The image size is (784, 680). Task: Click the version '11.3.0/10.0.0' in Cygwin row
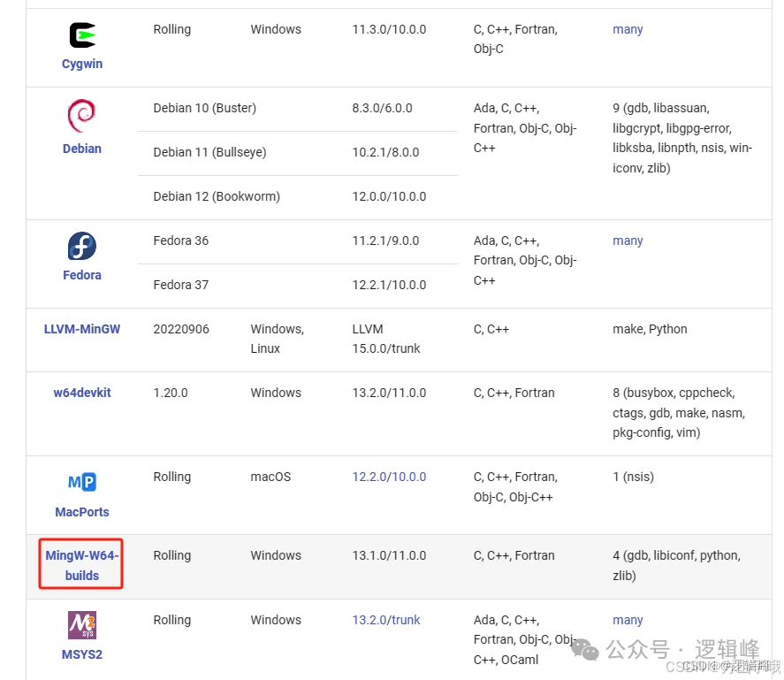click(x=389, y=29)
